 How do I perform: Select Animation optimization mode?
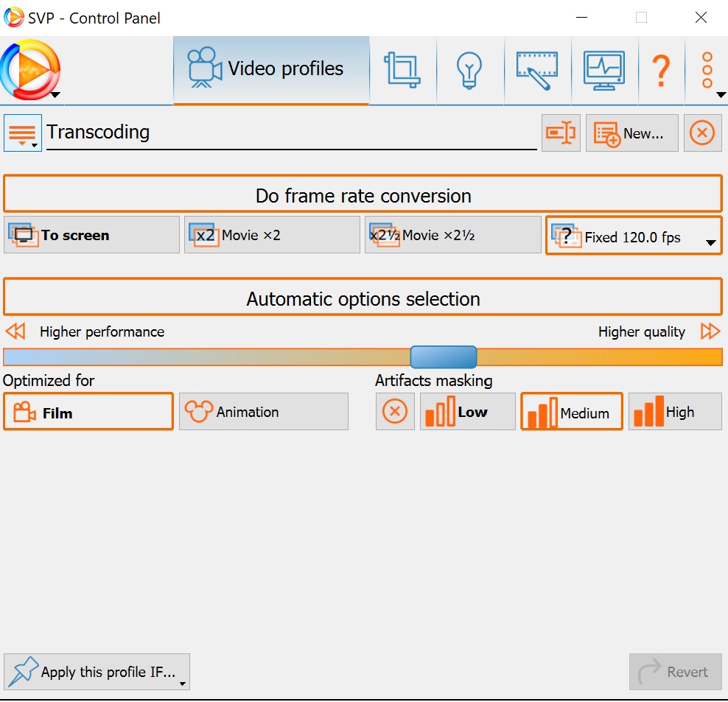(263, 412)
